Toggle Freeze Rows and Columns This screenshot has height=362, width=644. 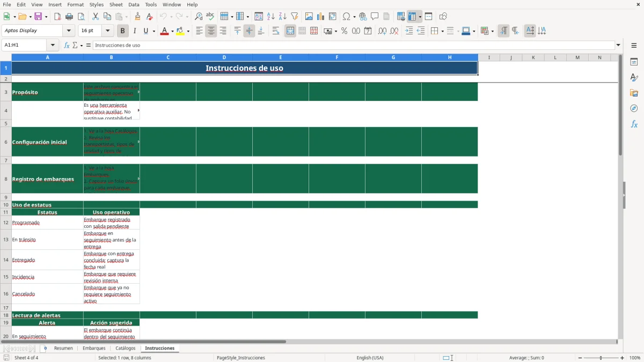pos(412,17)
